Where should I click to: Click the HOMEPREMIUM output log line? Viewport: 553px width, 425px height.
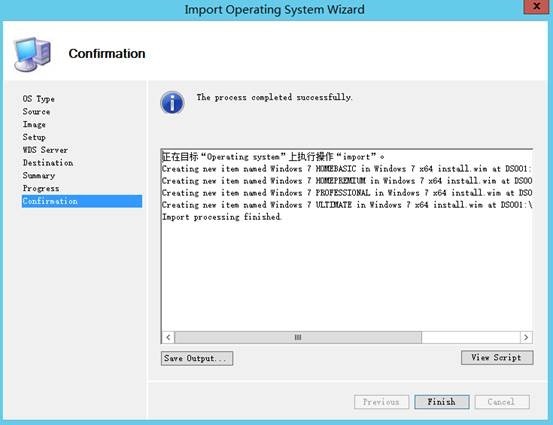(347, 181)
